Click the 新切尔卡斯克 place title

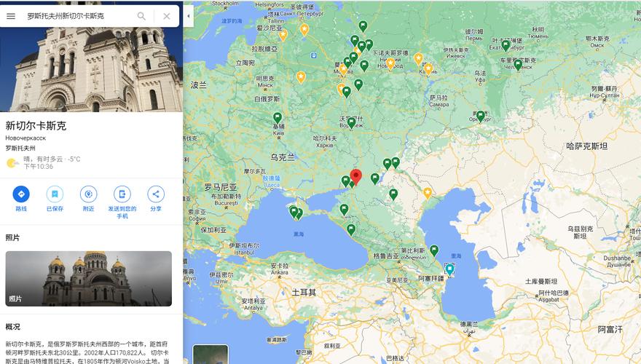tap(36, 125)
